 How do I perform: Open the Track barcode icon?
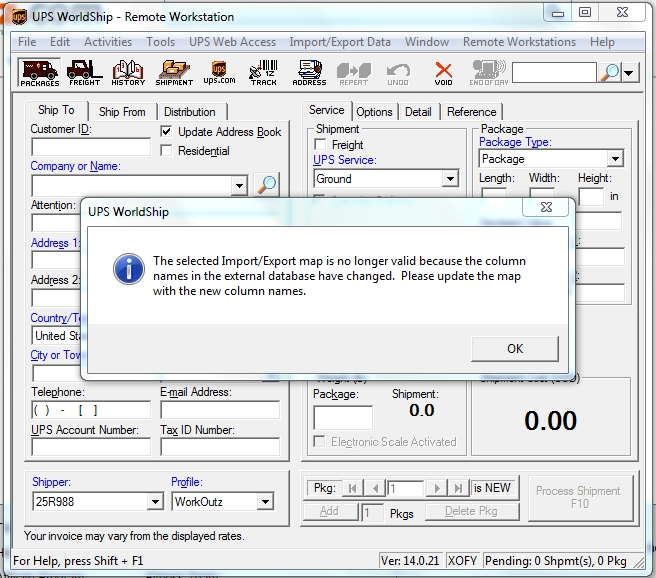(264, 73)
